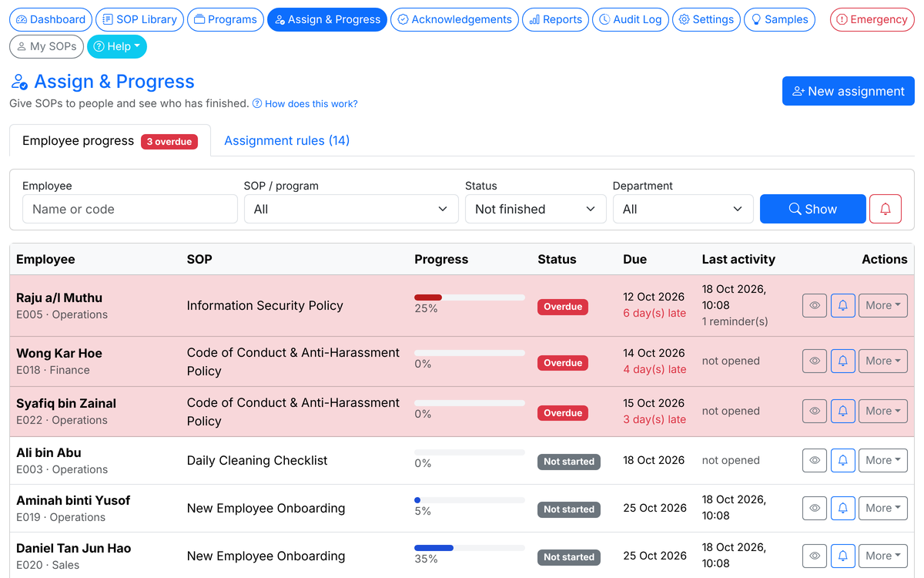Open the 'How does this work?' link

click(x=305, y=103)
